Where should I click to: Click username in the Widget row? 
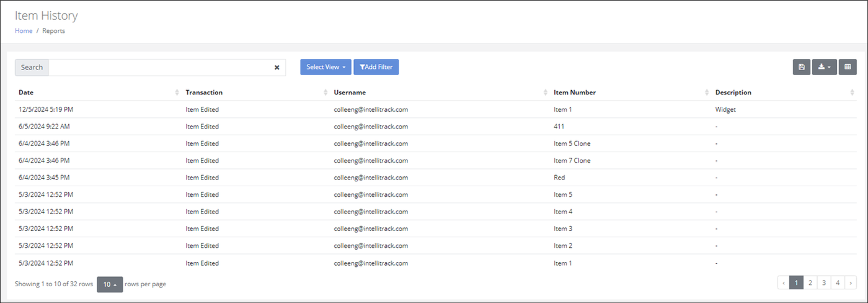(371, 109)
